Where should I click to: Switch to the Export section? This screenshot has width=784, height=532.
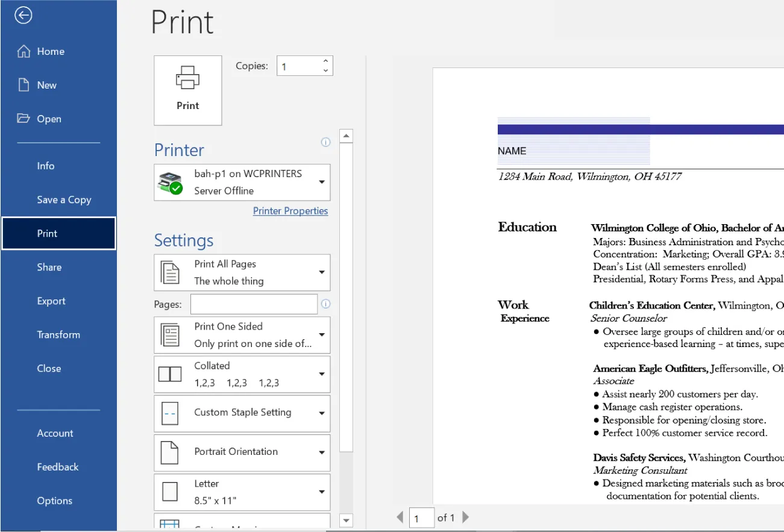pos(51,301)
